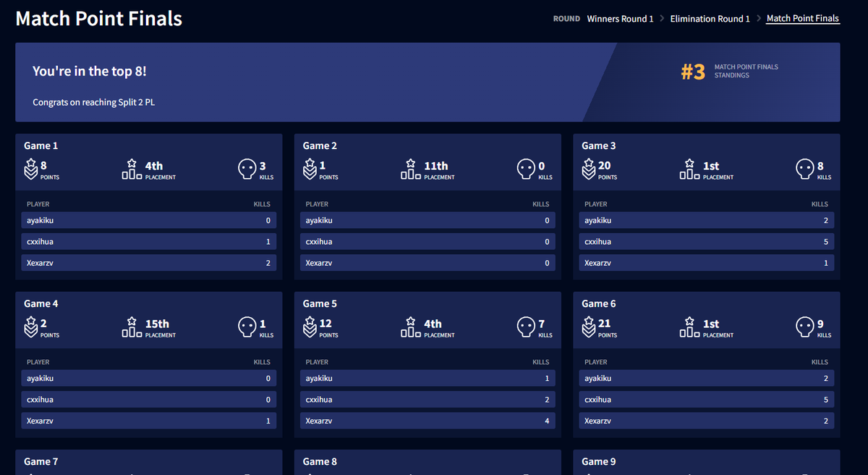The width and height of the screenshot is (868, 475).
Task: Select Xexarzv row in Game 6
Action: (707, 421)
